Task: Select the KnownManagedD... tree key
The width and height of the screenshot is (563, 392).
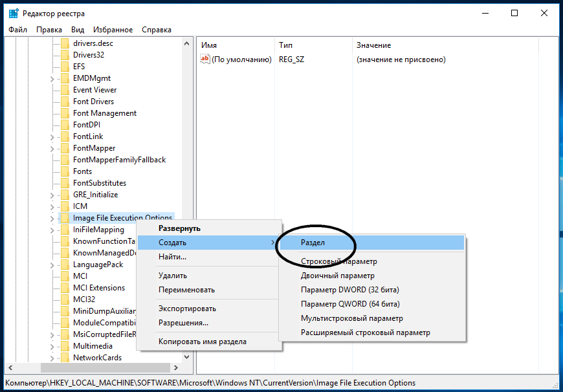Action: [x=104, y=253]
